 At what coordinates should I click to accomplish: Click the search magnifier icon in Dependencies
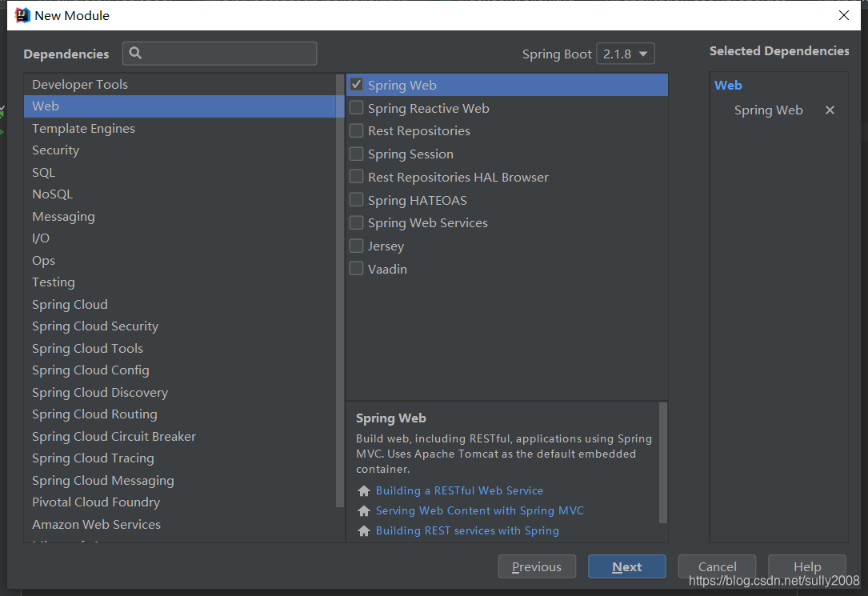135,53
